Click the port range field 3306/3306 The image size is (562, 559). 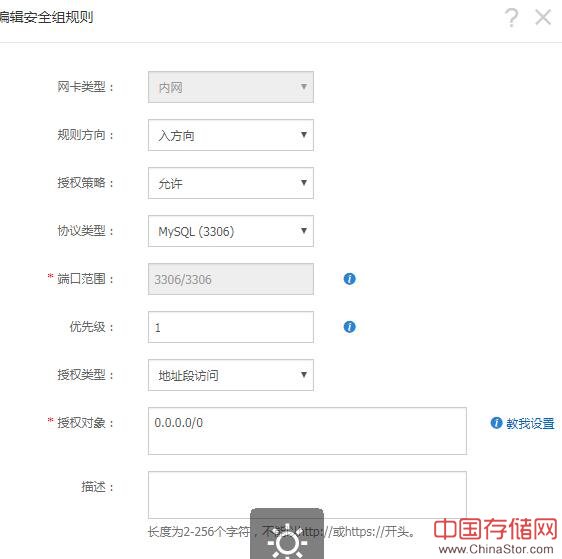pyautogui.click(x=231, y=279)
